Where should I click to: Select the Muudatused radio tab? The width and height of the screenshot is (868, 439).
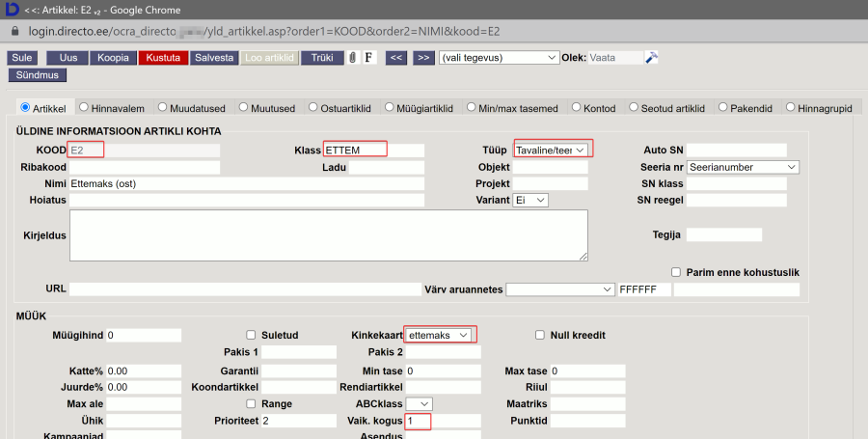tap(162, 107)
